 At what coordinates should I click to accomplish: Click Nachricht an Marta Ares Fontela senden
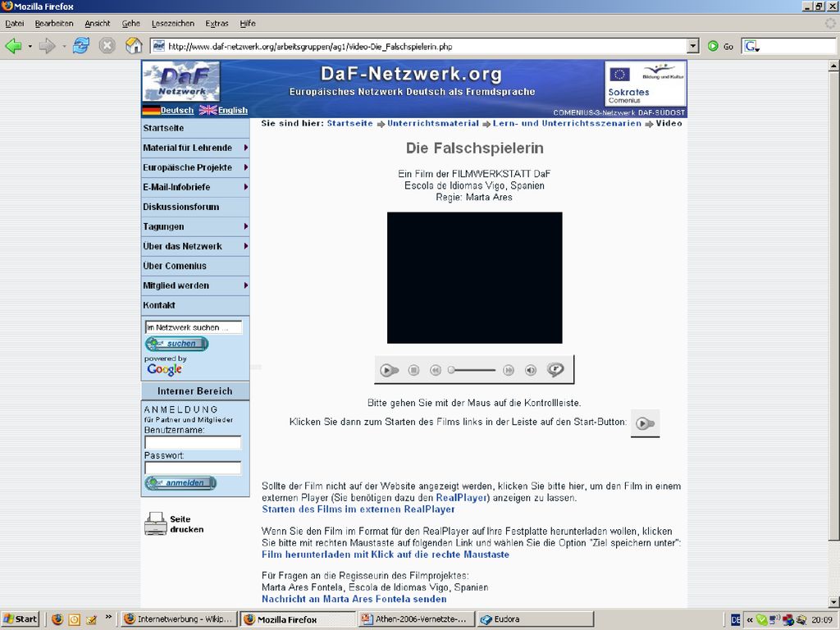(x=354, y=599)
